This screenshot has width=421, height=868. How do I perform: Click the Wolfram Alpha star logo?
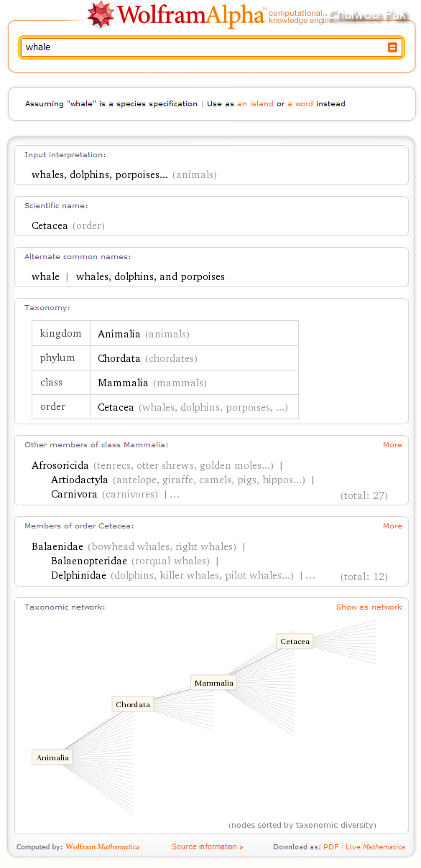tap(101, 14)
